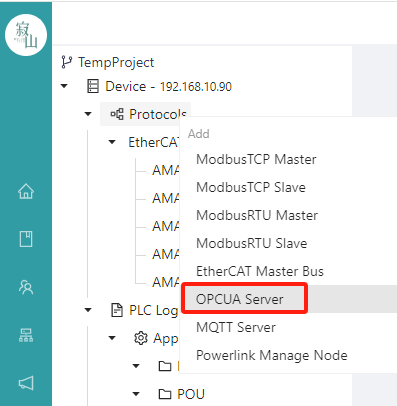Collapse the POU folder arrow
The height and width of the screenshot is (406, 397).
[x=136, y=394]
